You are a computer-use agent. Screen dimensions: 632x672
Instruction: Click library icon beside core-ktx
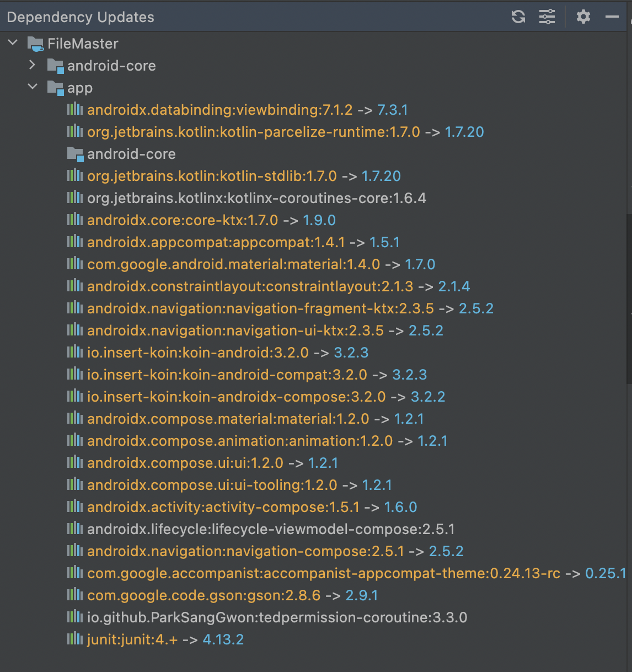[75, 220]
